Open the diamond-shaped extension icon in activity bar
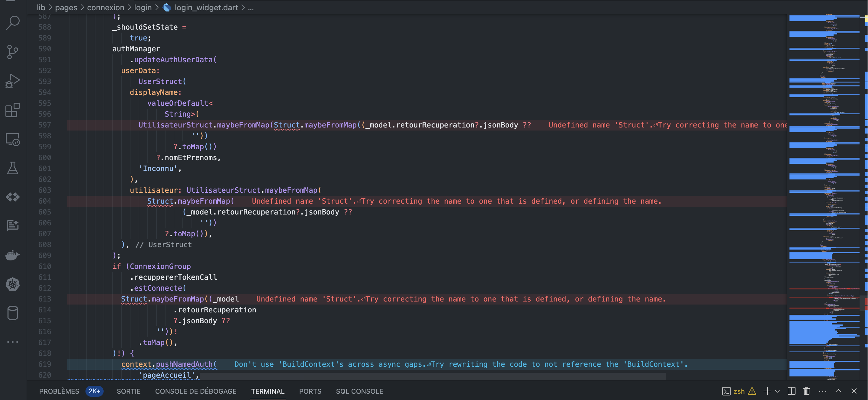This screenshot has width=868, height=400. click(13, 197)
